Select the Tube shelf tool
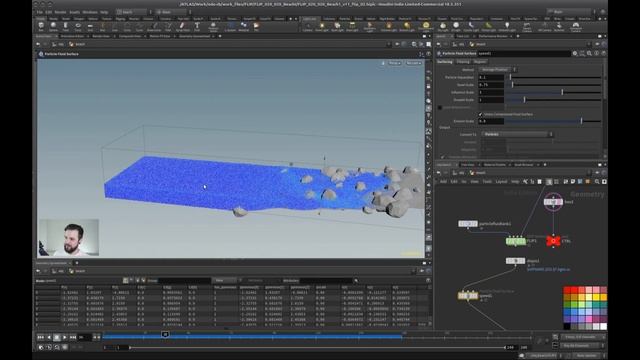This screenshot has width=640, height=360. click(x=65, y=27)
